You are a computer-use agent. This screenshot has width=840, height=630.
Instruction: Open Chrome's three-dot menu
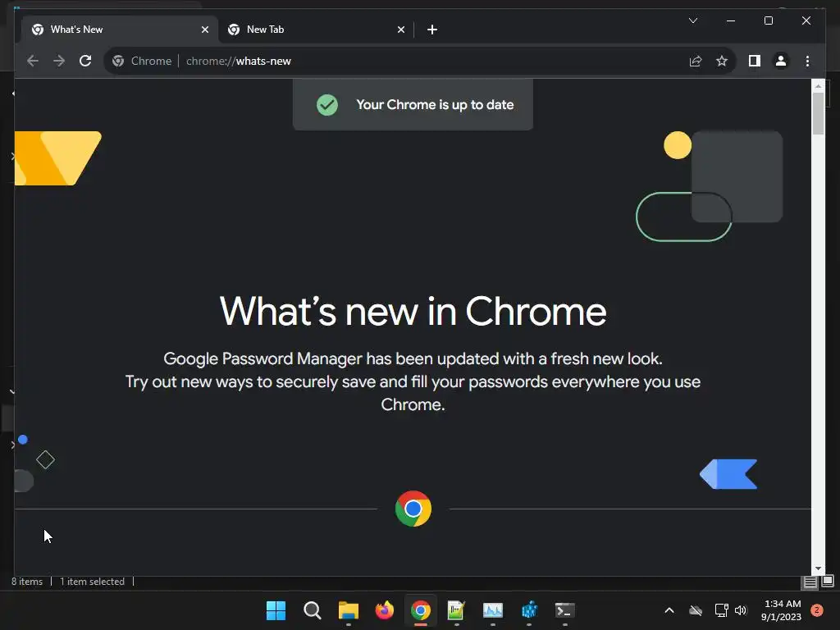point(807,61)
